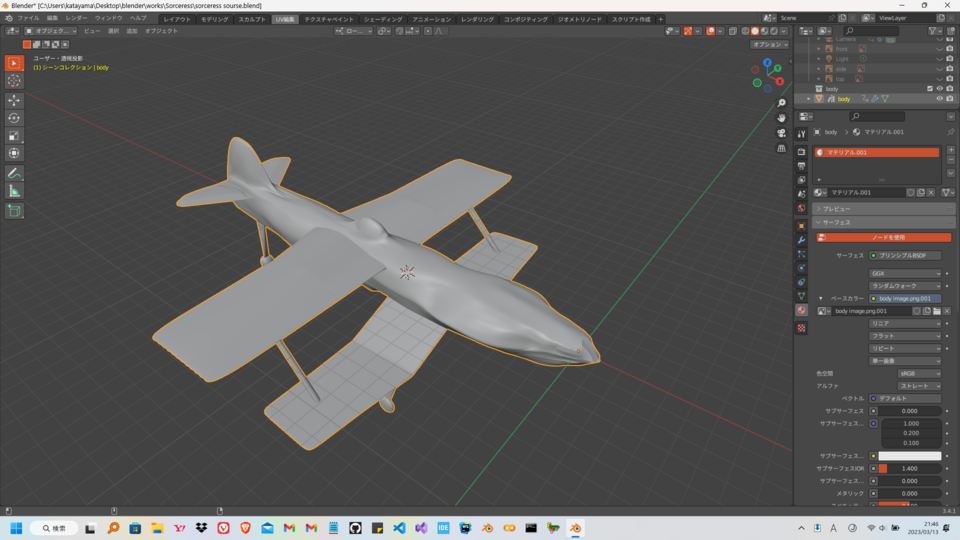Open the ファイル menu
The width and height of the screenshot is (960, 540).
(28, 18)
